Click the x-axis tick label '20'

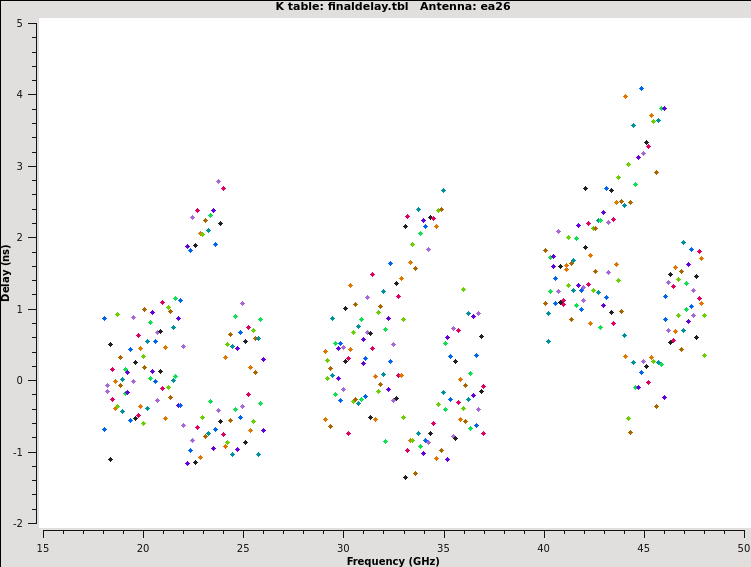pos(143,548)
